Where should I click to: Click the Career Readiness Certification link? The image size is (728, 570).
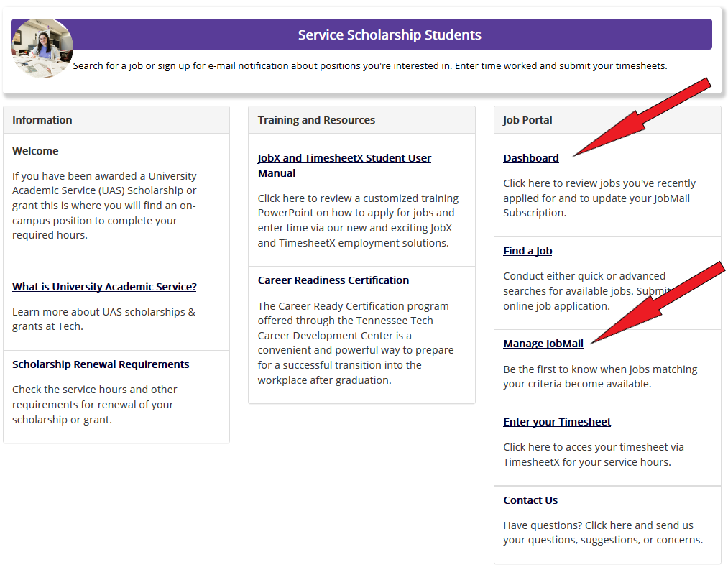pyautogui.click(x=333, y=280)
